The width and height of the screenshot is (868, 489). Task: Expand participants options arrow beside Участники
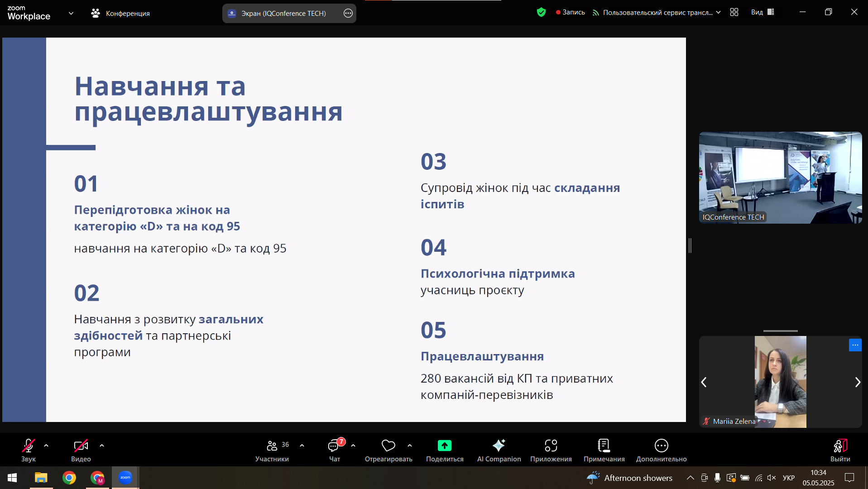point(302,446)
